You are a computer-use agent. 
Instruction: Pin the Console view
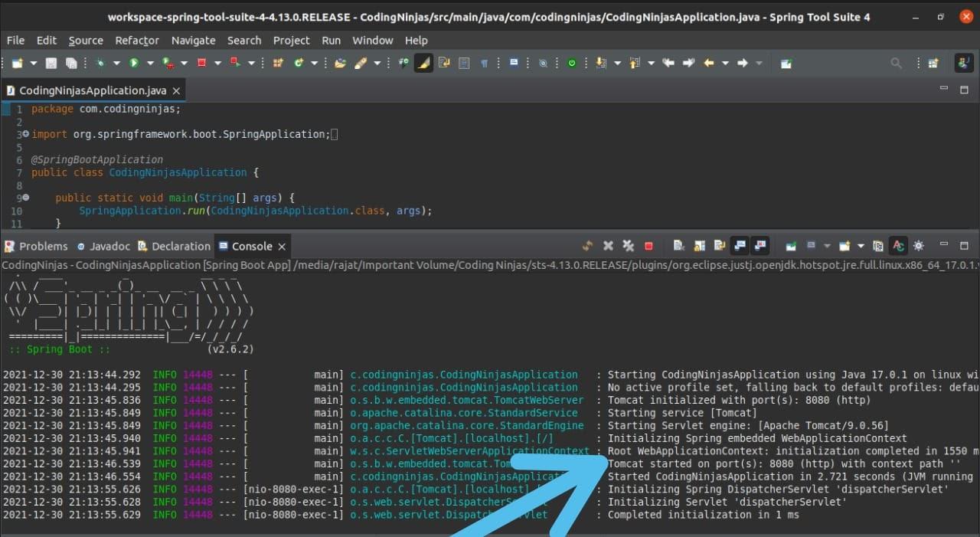coord(792,246)
